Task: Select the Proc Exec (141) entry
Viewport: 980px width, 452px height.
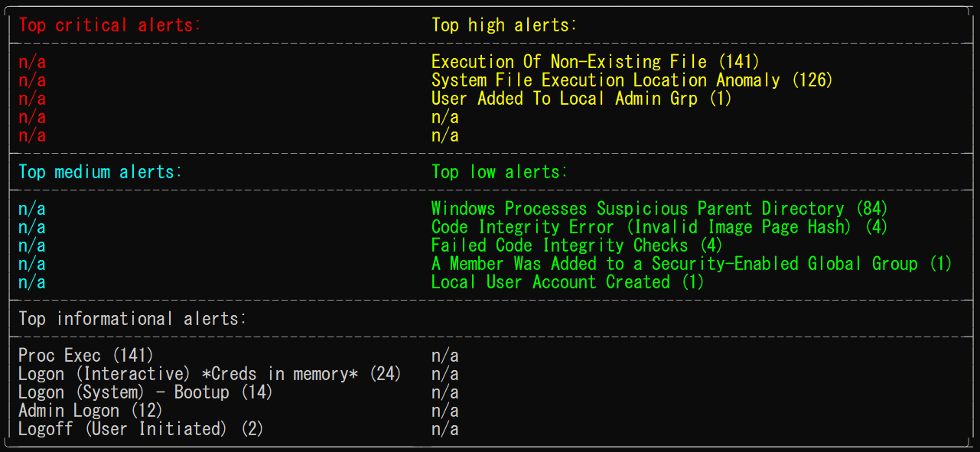Action: pos(86,356)
